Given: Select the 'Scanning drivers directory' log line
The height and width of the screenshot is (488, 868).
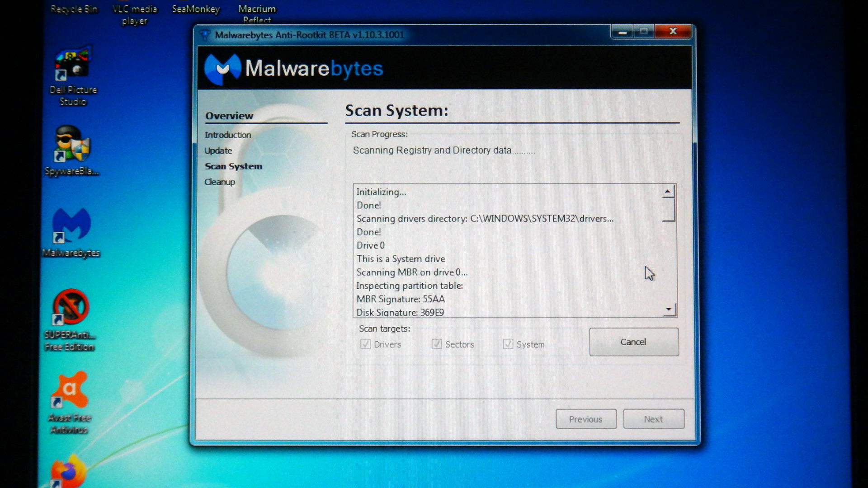Looking at the screenshot, I should 485,219.
